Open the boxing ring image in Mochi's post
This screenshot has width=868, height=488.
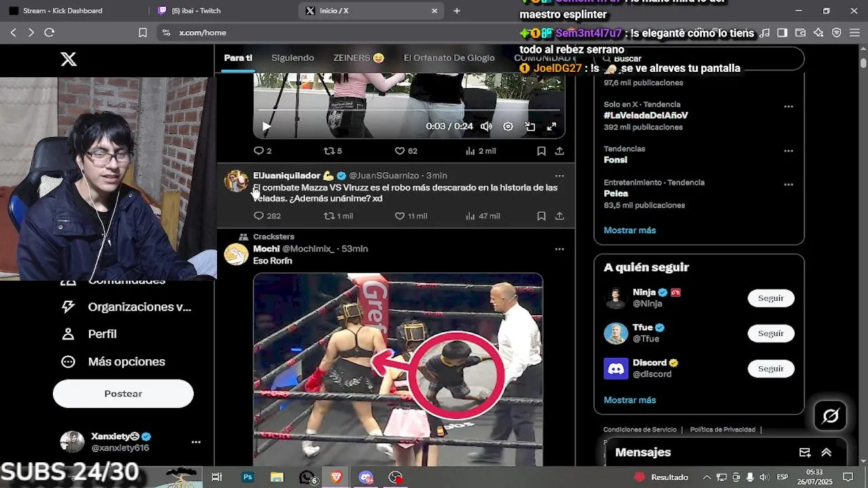[398, 369]
